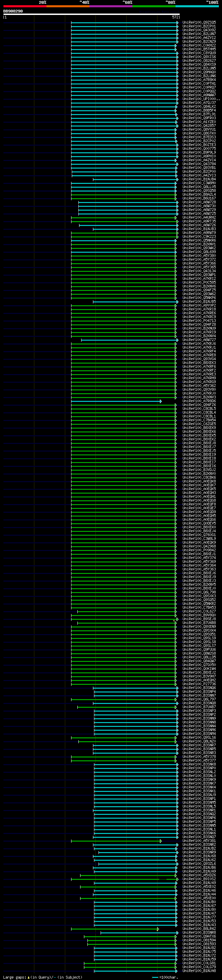
Task: Select hit label UniRef100_A4URH2
Action: 199,218
